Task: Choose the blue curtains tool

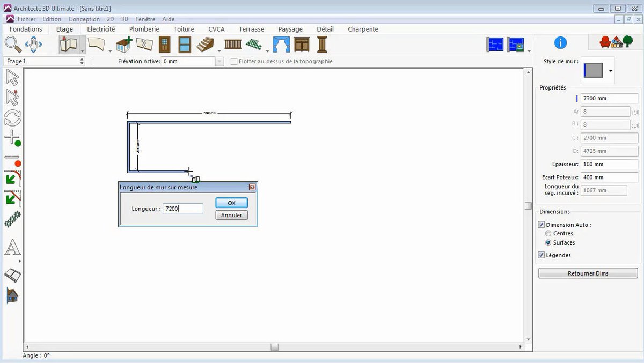Action: click(x=281, y=44)
